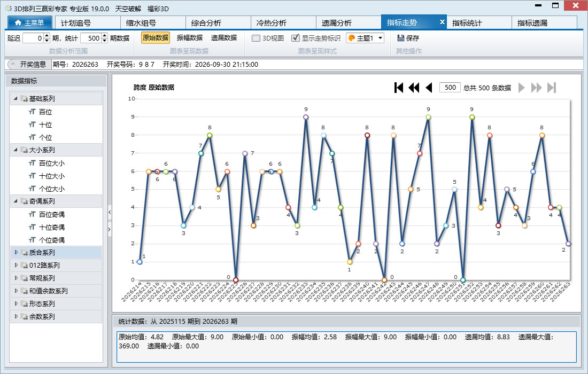This screenshot has height=374, width=588.
Task: Collapse the 基础系列 tree group
Action: tap(16, 98)
